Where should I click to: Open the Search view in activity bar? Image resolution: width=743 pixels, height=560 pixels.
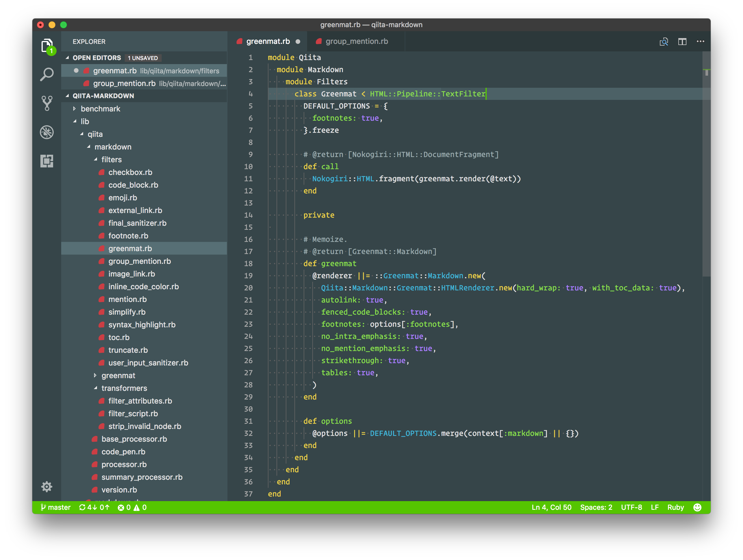coord(47,74)
